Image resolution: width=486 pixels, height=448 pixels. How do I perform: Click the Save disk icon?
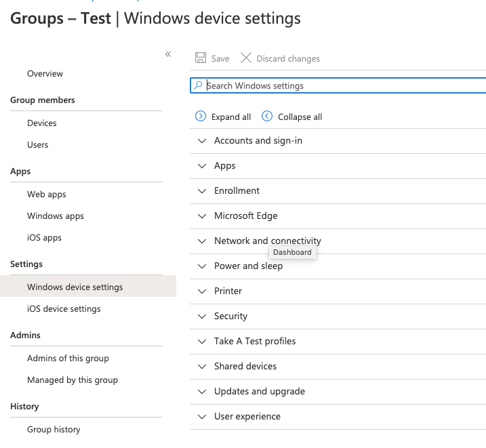point(201,58)
